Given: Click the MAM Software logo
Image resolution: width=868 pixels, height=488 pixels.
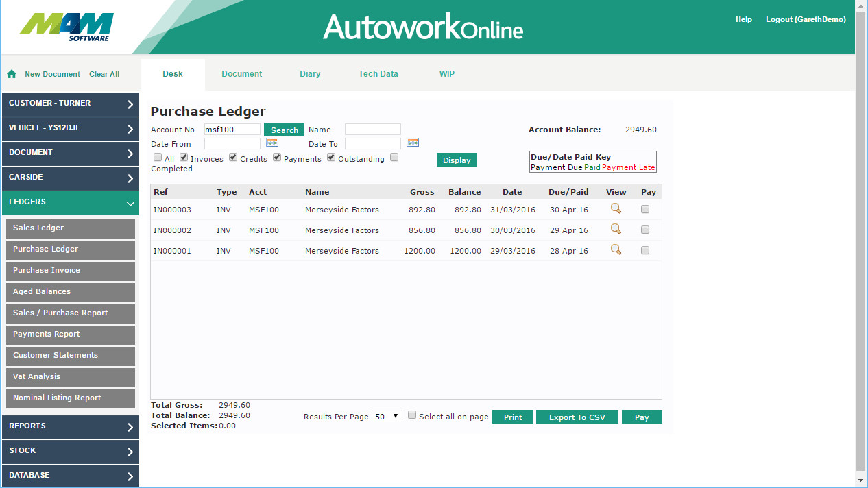Looking at the screenshot, I should pyautogui.click(x=67, y=27).
